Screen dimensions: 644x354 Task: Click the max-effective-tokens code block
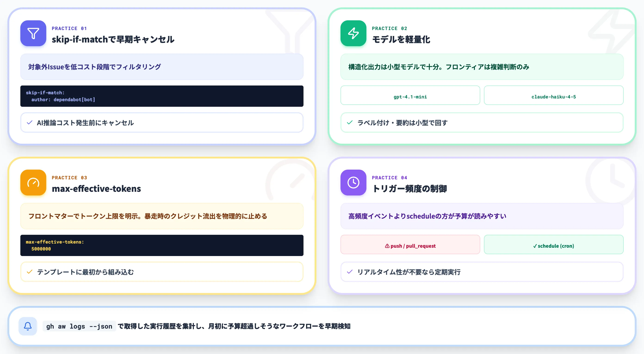click(x=162, y=245)
